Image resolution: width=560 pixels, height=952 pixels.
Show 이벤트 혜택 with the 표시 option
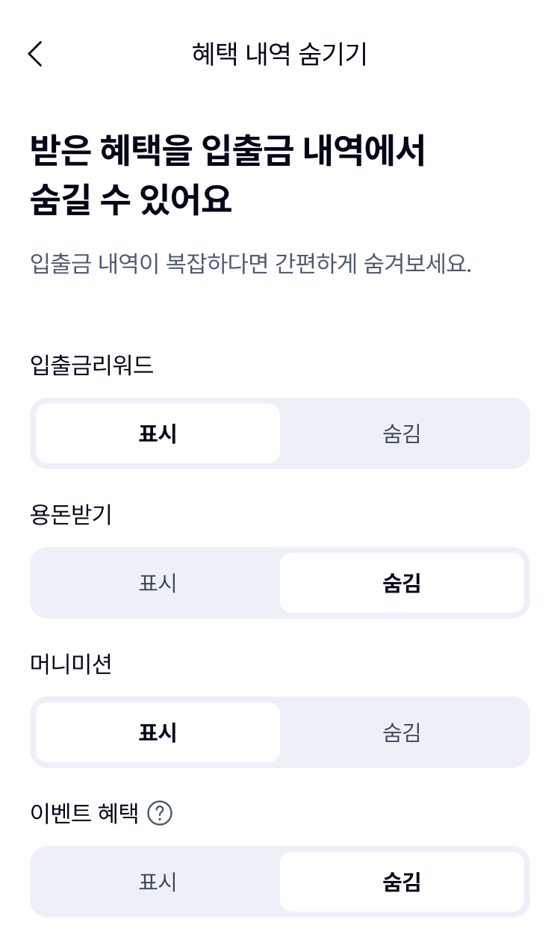(x=158, y=882)
